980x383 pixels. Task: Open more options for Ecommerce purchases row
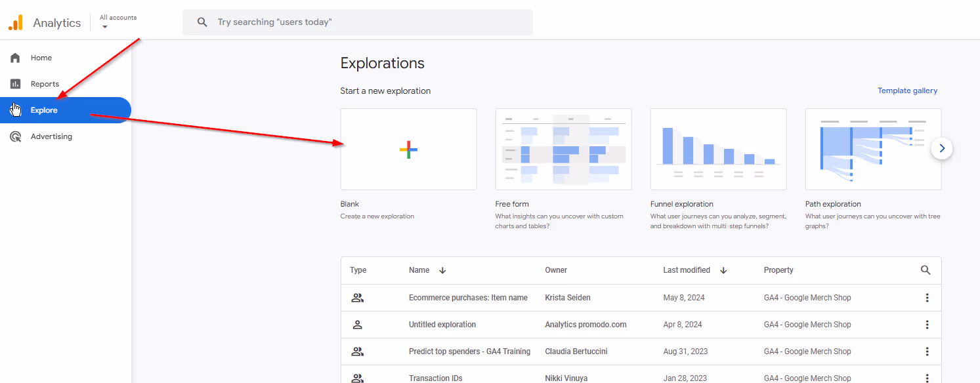pyautogui.click(x=927, y=298)
